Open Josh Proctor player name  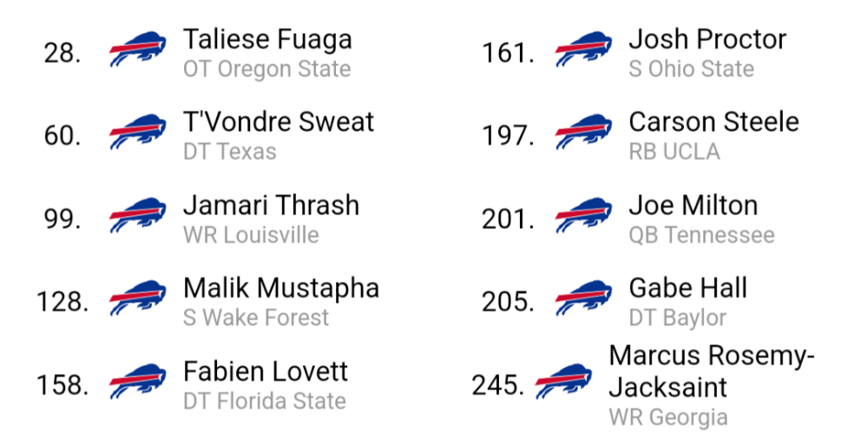pyautogui.click(x=707, y=39)
